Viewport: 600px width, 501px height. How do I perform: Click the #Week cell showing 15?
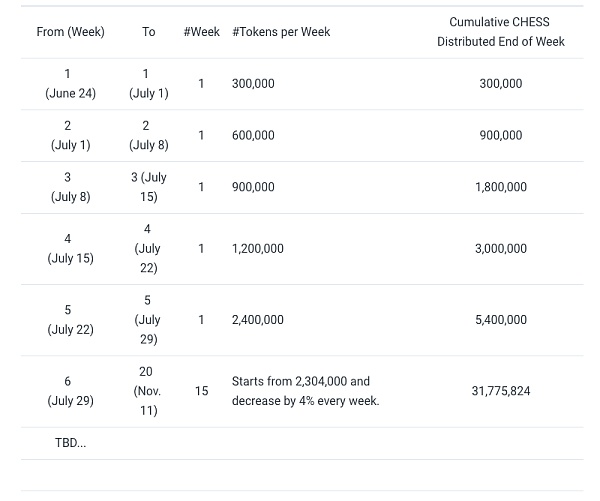201,391
